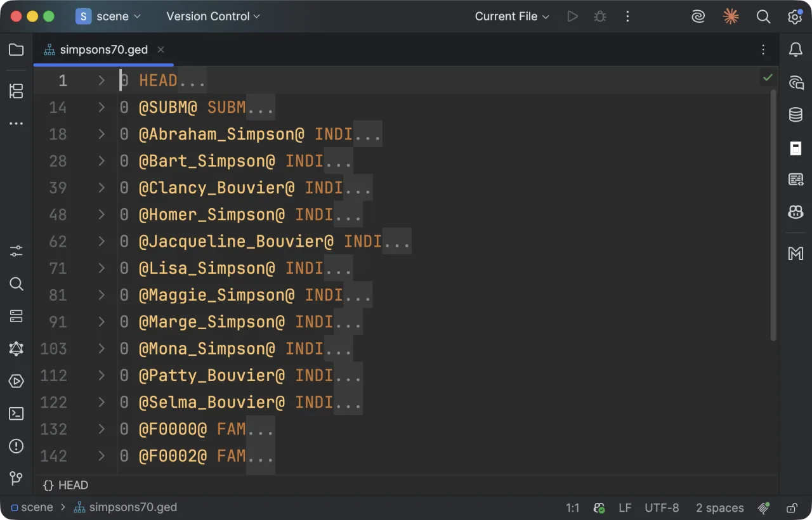
Task: Open the Copilot tool window icon
Action: coord(796,212)
